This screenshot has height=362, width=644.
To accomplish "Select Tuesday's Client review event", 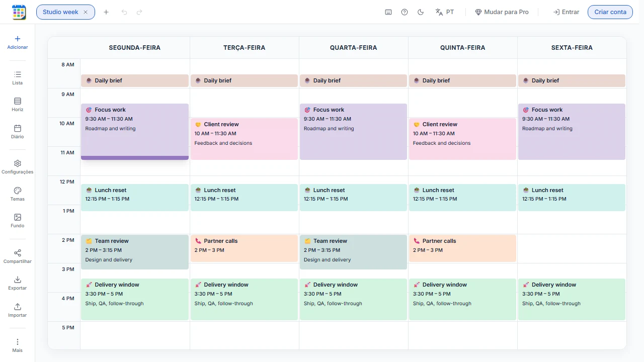I will (x=244, y=139).
